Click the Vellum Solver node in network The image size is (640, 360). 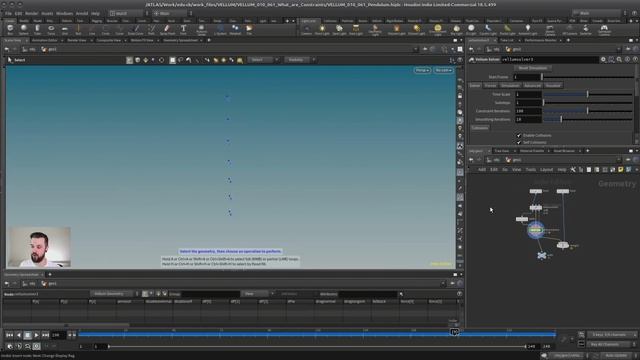(x=536, y=230)
